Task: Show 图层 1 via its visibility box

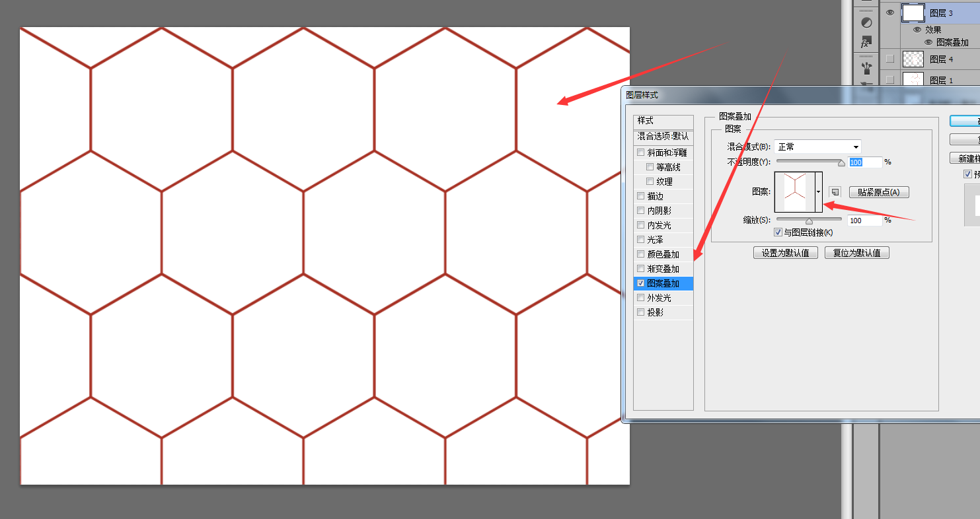Action: tap(889, 80)
